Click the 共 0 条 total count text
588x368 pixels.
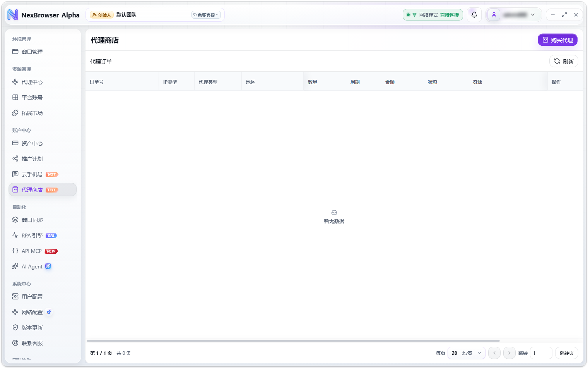click(124, 353)
